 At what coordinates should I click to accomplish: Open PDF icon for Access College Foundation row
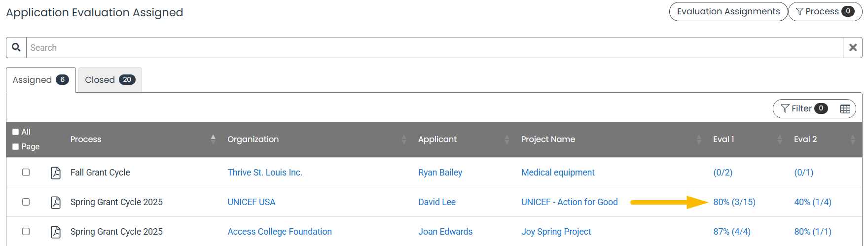pos(56,232)
